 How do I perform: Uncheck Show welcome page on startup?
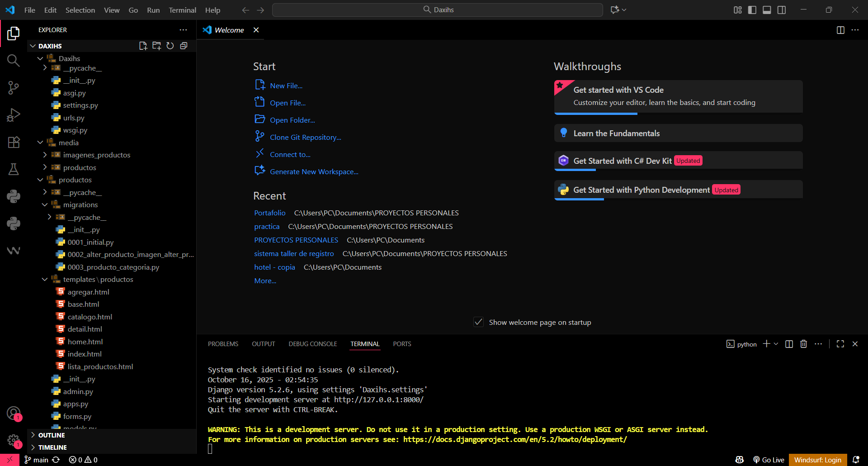[478, 322]
